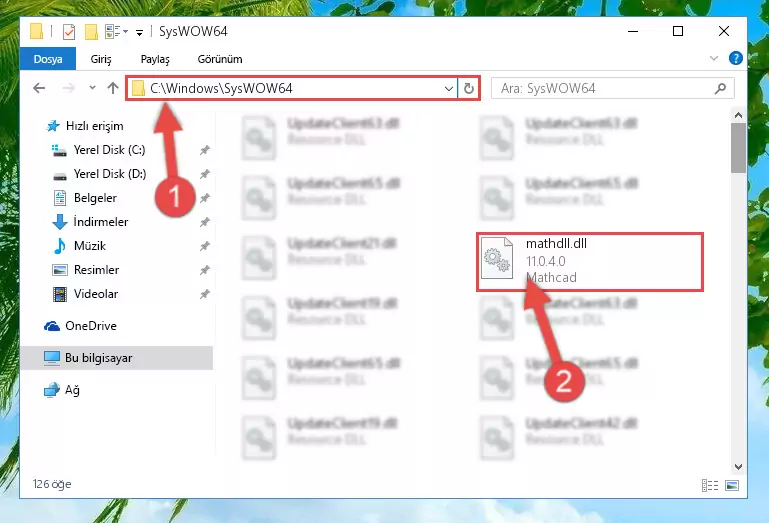
Task: Switch to details view icon in status bar
Action: [x=710, y=485]
